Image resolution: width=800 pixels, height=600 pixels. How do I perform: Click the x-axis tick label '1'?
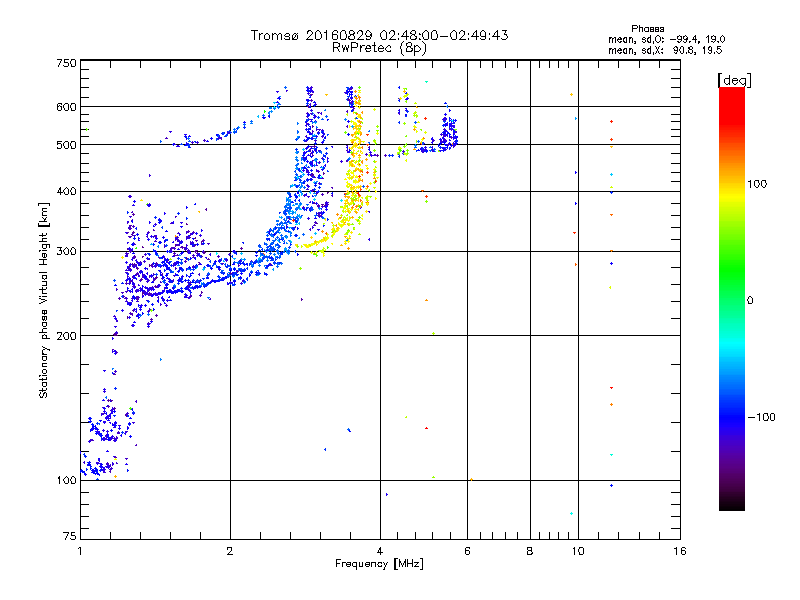[80, 551]
